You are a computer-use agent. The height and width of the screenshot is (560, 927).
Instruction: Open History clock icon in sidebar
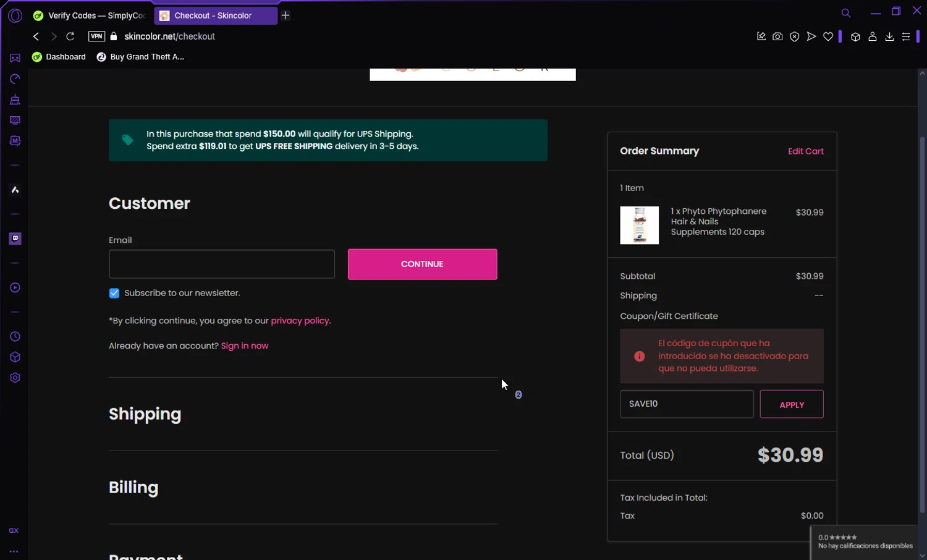click(15, 337)
